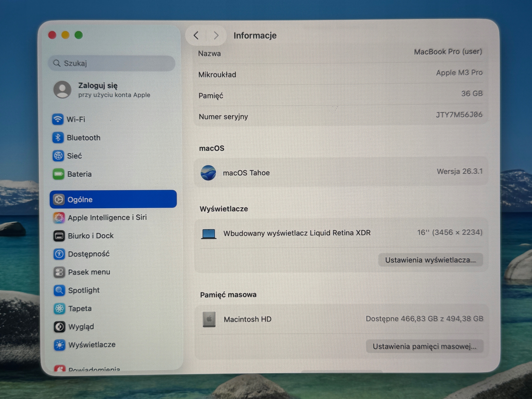Open the Bluetooth icon in sidebar
Image resolution: width=532 pixels, height=399 pixels.
58,138
